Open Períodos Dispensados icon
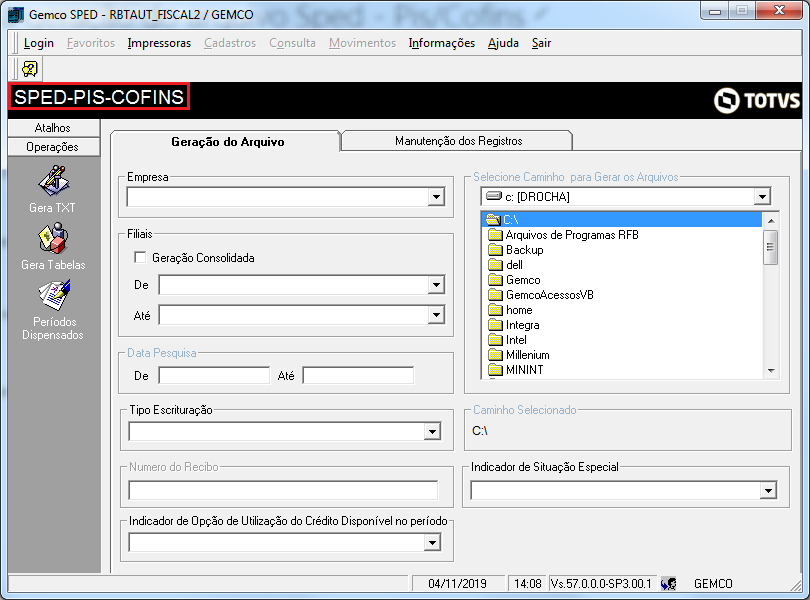The image size is (810, 600). click(x=54, y=295)
